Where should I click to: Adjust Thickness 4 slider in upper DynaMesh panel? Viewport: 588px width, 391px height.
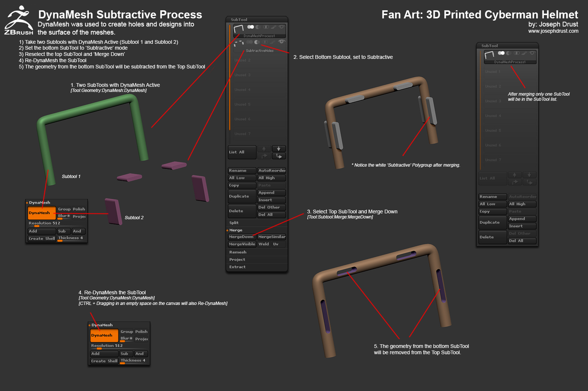tap(71, 238)
